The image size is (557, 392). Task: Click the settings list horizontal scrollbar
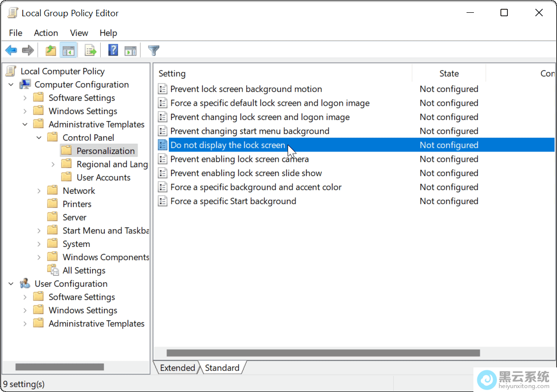point(322,353)
